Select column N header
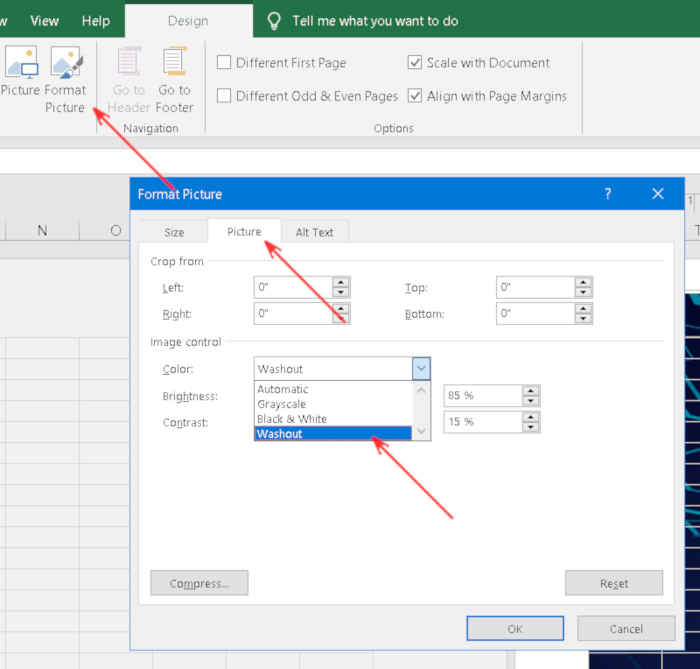Screen dimensions: 700x669 42,230
